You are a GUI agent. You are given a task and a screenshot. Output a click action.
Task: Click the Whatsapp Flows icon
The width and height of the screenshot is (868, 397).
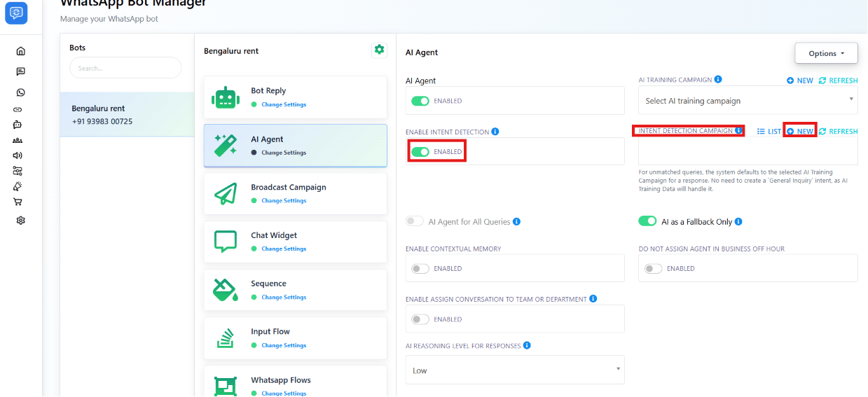coord(225,386)
